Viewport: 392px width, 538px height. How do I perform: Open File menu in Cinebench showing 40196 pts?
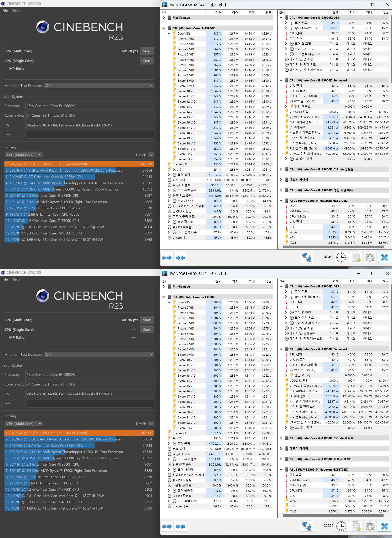coord(5,279)
